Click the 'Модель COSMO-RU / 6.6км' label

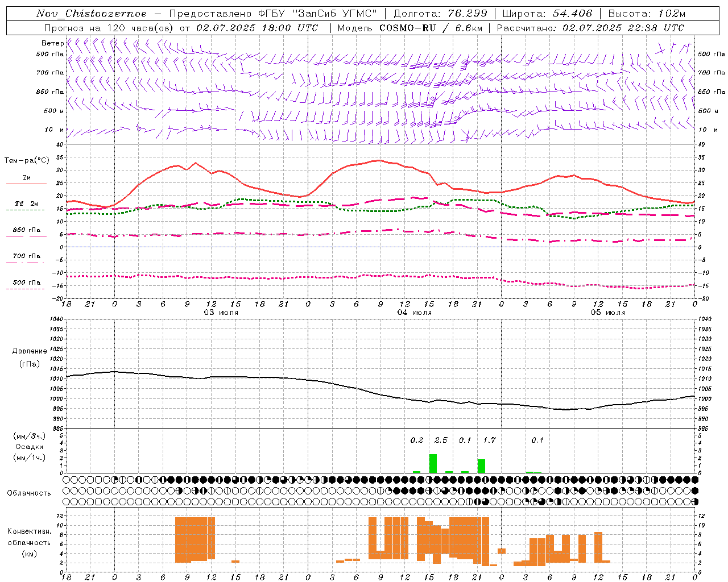(410, 28)
